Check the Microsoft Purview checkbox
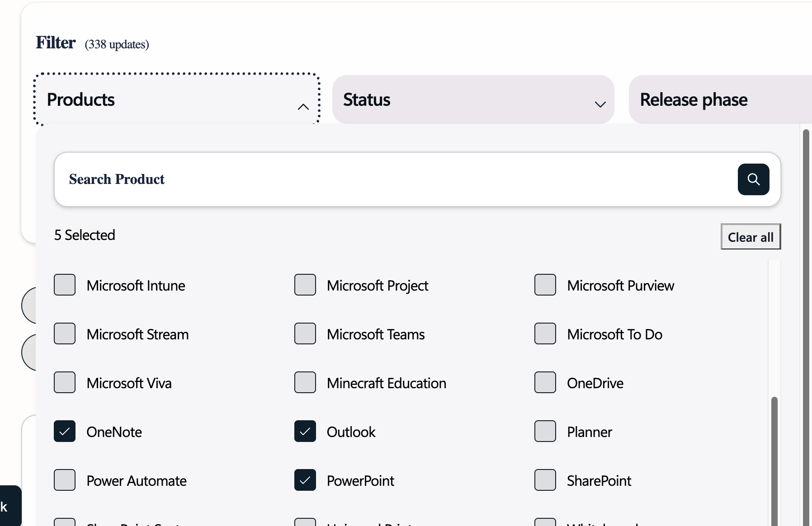This screenshot has height=526, width=812. click(545, 285)
